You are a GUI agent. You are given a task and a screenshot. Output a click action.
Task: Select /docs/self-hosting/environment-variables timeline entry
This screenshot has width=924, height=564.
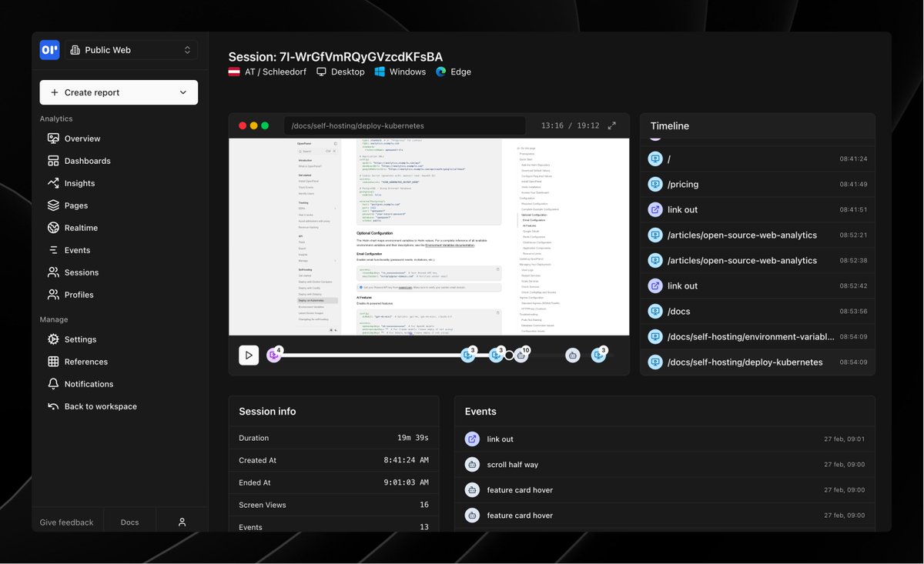click(x=758, y=336)
